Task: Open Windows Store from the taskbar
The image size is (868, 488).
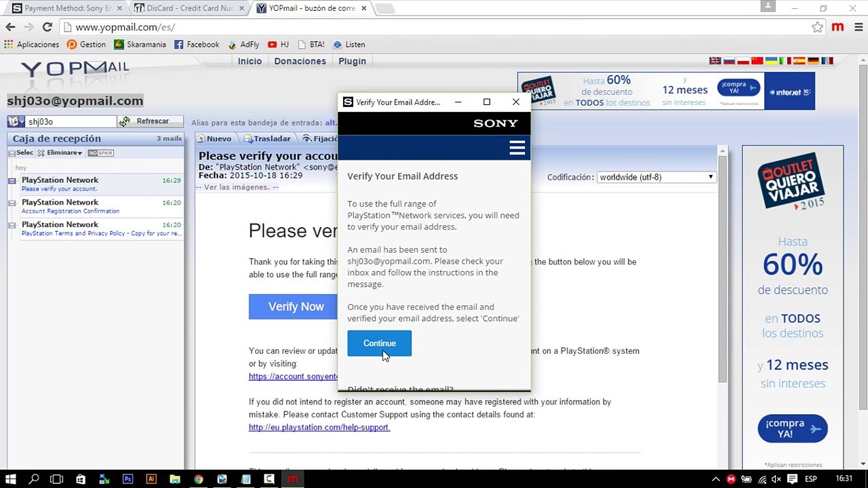Action: pyautogui.click(x=81, y=479)
